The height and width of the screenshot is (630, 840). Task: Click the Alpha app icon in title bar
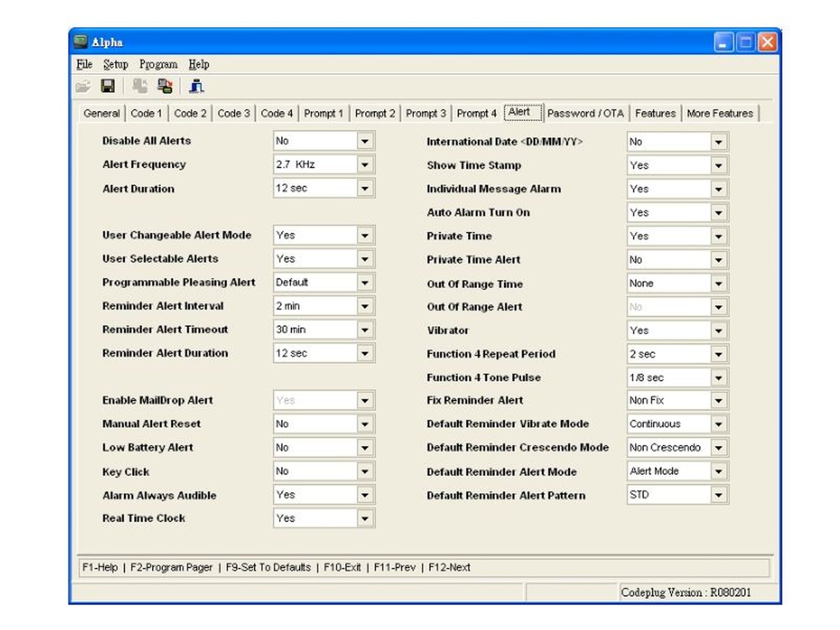point(80,42)
